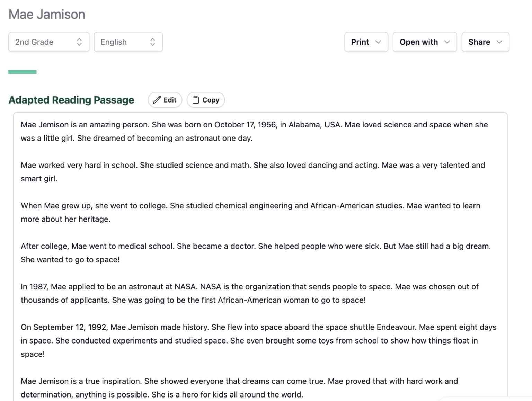Open the Share menu

[x=485, y=42]
